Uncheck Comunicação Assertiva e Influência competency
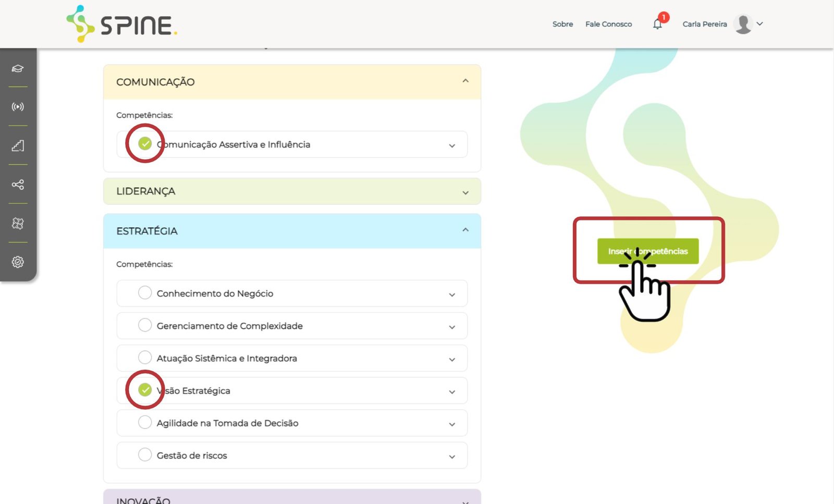834x504 pixels. pos(145,143)
